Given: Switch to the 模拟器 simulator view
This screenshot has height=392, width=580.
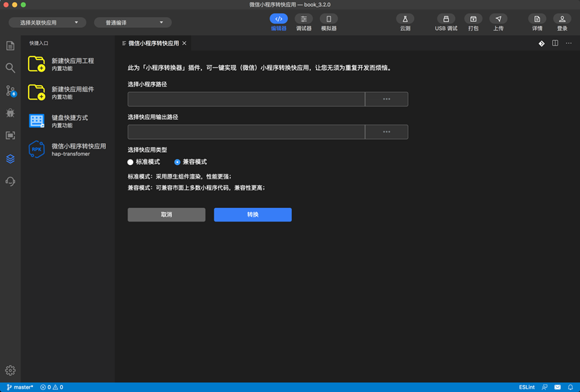Looking at the screenshot, I should (328, 19).
